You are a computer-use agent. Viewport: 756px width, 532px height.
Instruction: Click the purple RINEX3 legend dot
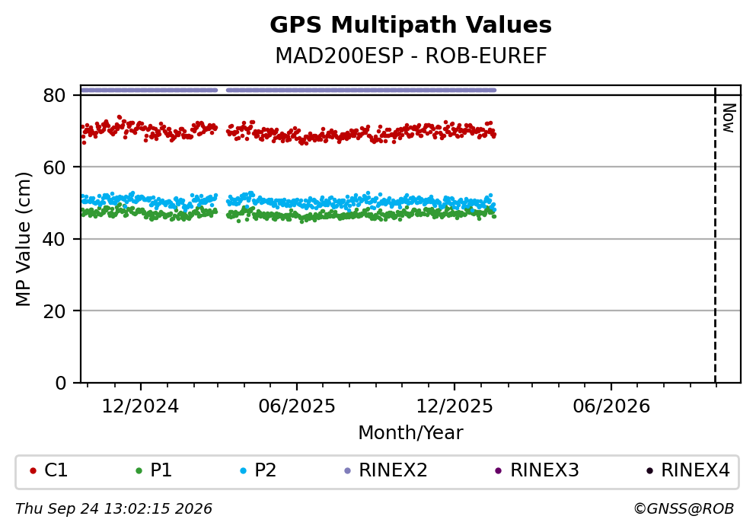coord(499,471)
